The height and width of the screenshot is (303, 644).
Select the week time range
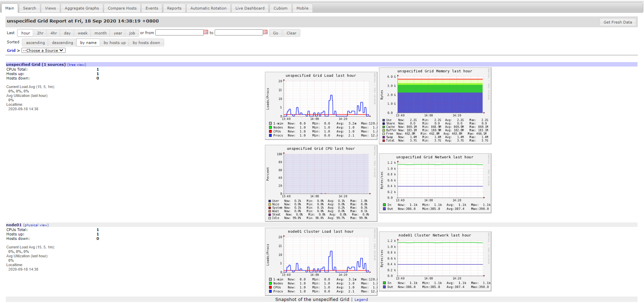[83, 33]
